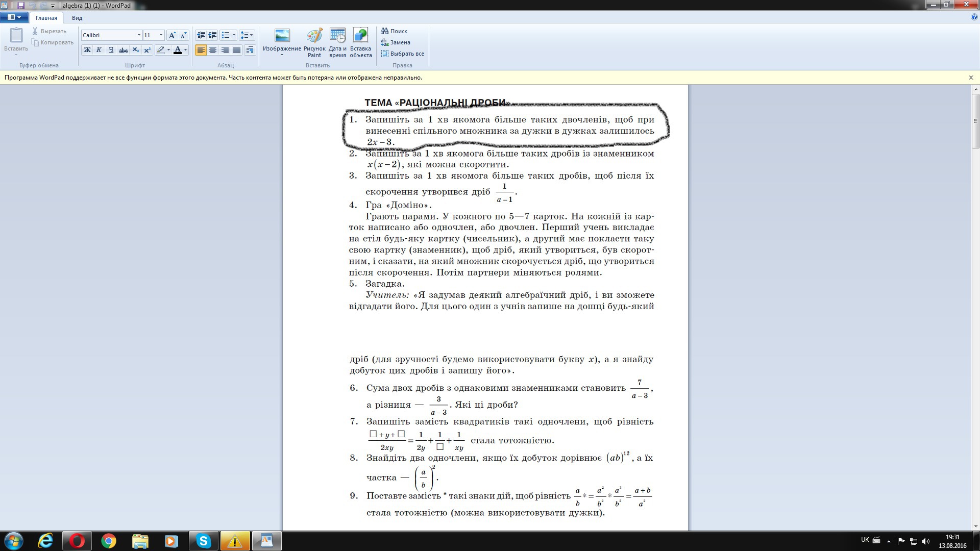Open the Customize Quick Access Toolbar arrow
The width and height of the screenshot is (980, 551).
point(53,6)
